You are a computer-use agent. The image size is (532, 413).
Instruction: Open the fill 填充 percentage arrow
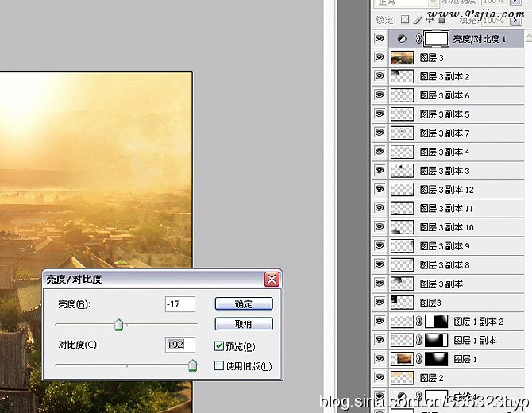pyautogui.click(x=515, y=20)
